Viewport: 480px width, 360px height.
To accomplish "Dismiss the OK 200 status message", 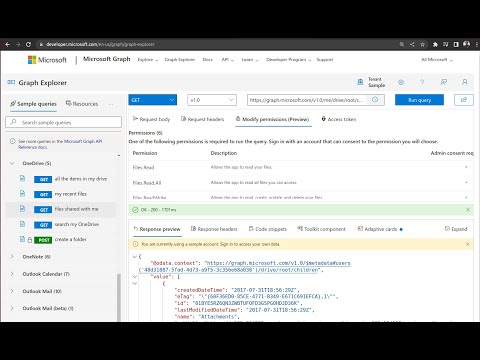I will tap(468, 210).
